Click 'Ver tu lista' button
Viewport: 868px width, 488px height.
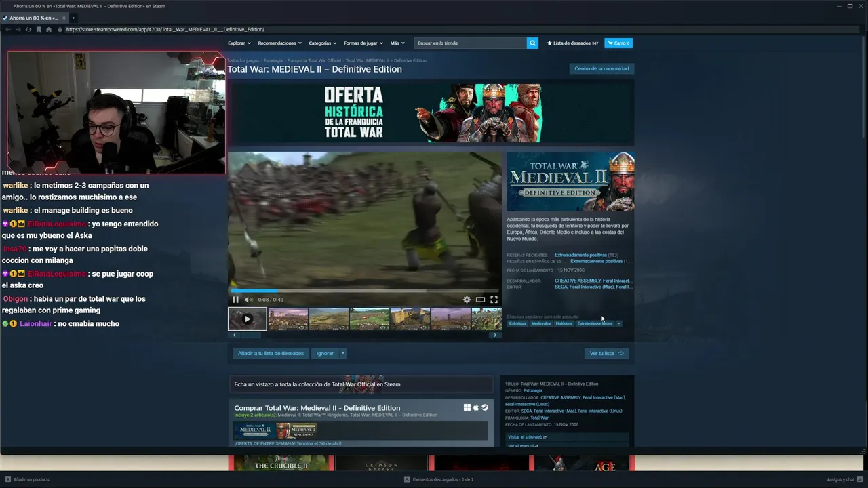[x=606, y=353]
